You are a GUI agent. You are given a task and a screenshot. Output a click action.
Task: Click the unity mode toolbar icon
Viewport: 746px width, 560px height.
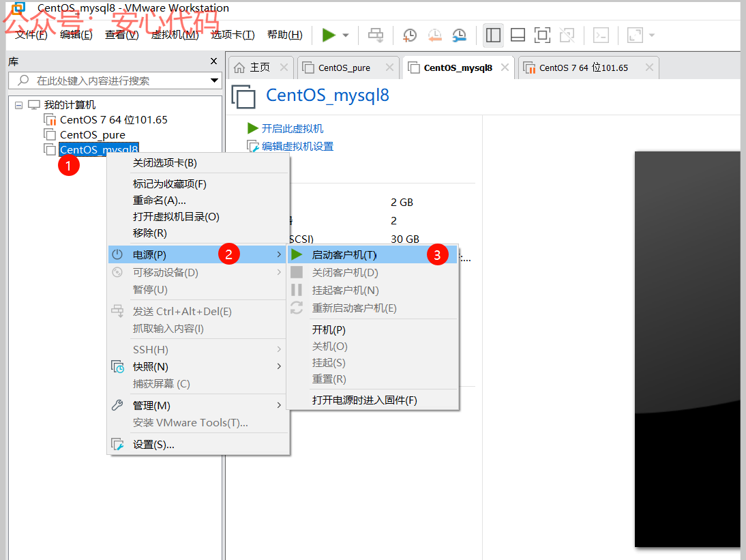click(x=567, y=35)
